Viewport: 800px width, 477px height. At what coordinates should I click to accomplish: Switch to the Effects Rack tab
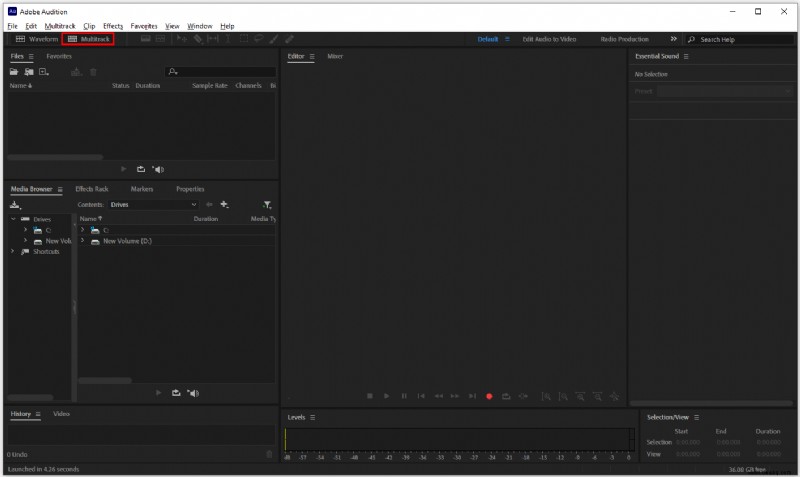click(x=92, y=189)
